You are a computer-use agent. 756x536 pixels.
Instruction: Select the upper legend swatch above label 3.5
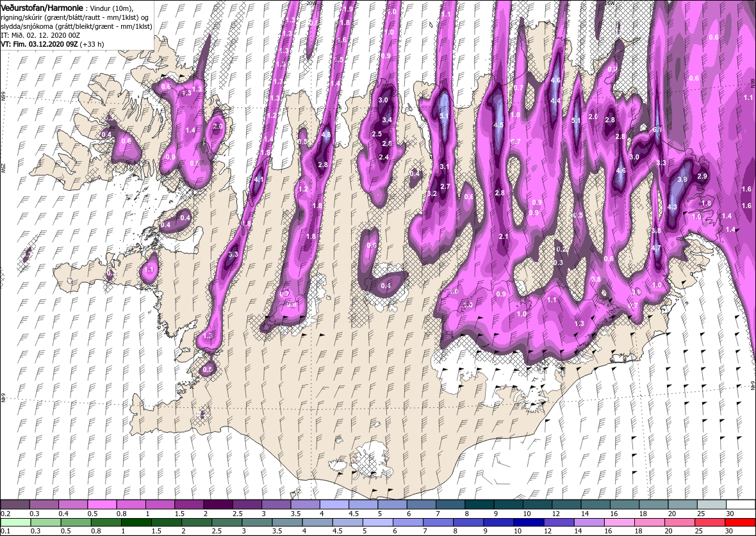(x=305, y=505)
